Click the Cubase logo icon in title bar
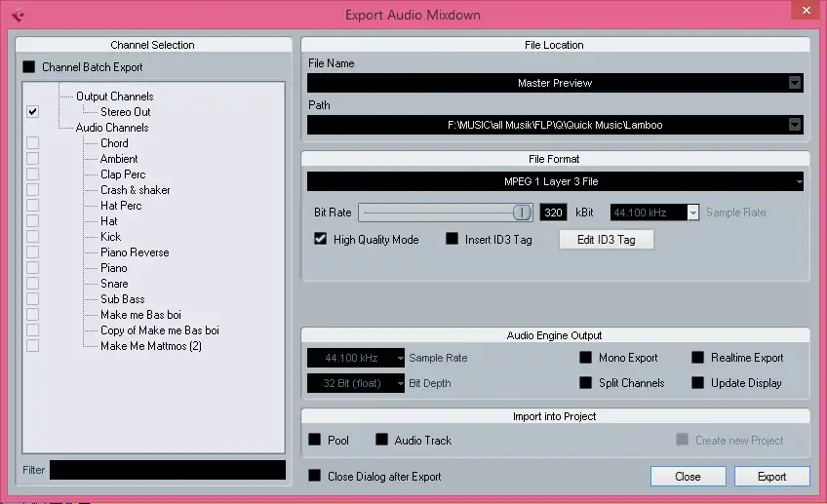Screen dimensions: 827x504 coord(18,16)
